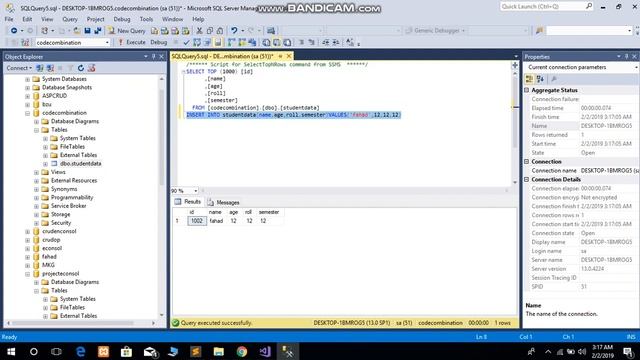The width and height of the screenshot is (640, 360).
Task: Switch to the Messages tab
Action: [224, 202]
